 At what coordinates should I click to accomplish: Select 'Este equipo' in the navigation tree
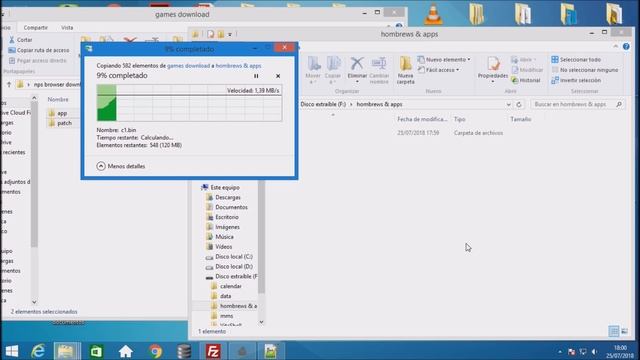[220, 187]
